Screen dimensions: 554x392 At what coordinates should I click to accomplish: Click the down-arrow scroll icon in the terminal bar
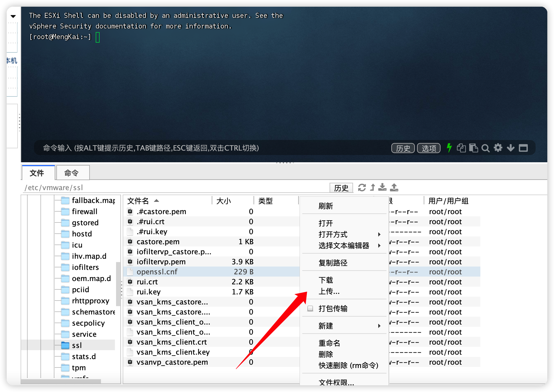[x=510, y=148]
